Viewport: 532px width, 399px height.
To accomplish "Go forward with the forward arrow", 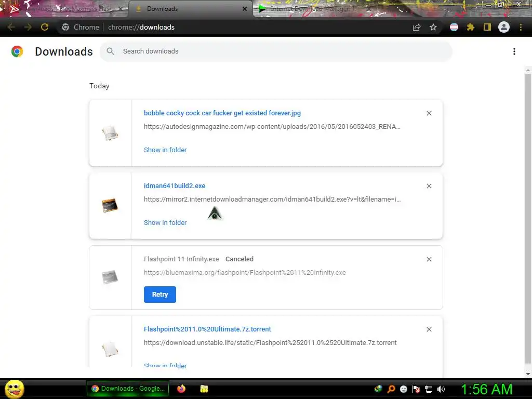I will 28,27.
